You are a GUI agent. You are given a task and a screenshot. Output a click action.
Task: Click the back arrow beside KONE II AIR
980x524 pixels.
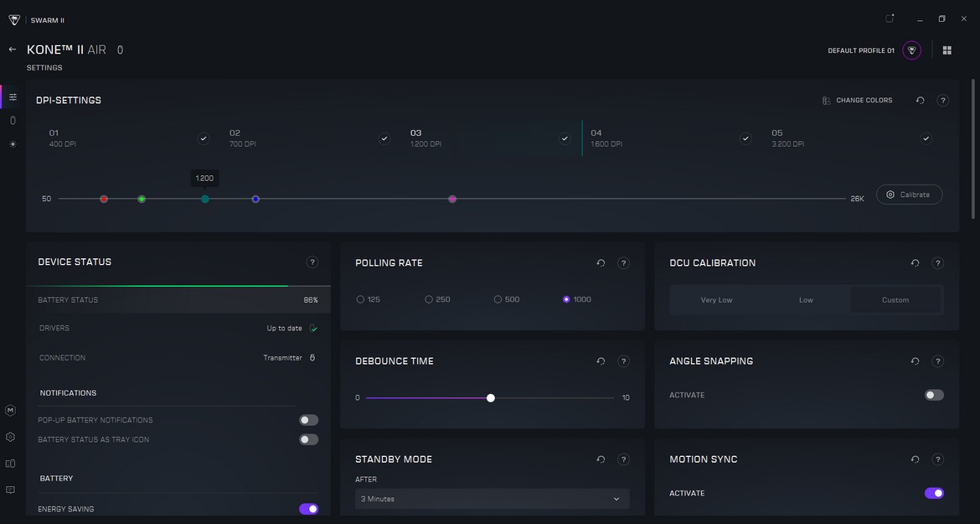[x=13, y=49]
